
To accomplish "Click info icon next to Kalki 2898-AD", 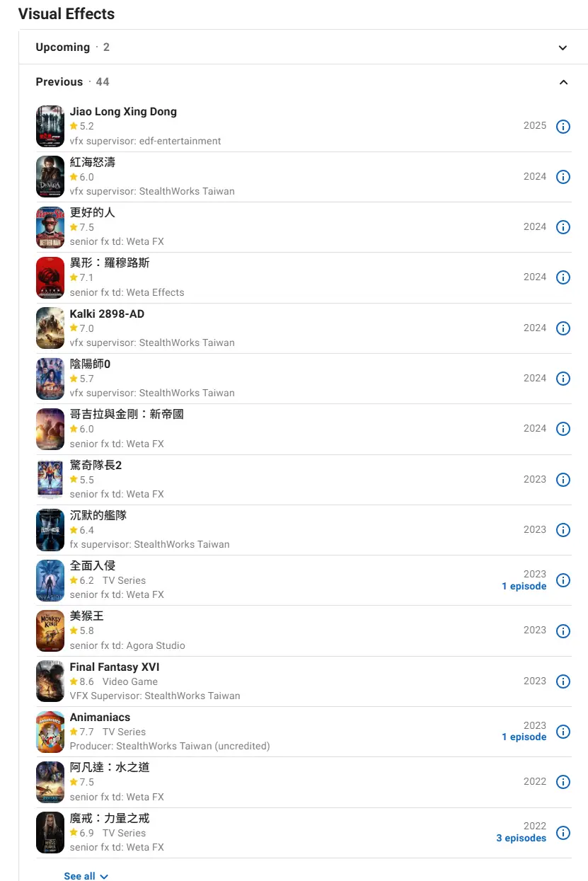I will point(563,328).
